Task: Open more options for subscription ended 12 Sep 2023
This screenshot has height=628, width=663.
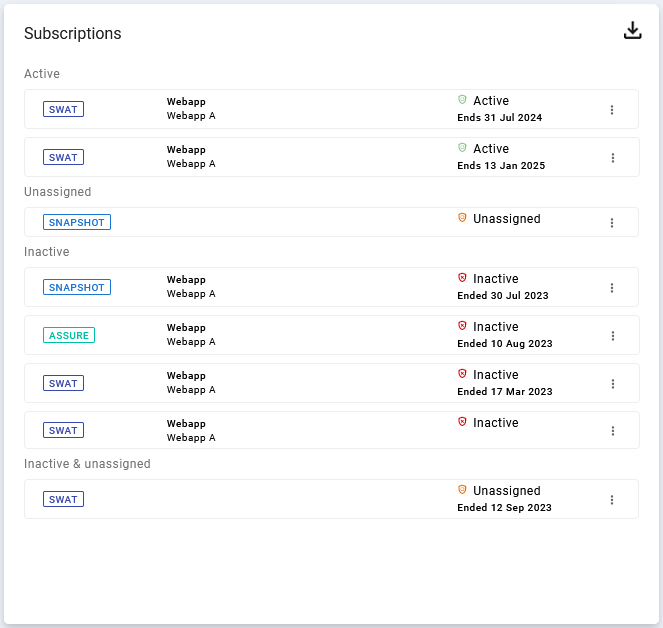Action: [612, 500]
